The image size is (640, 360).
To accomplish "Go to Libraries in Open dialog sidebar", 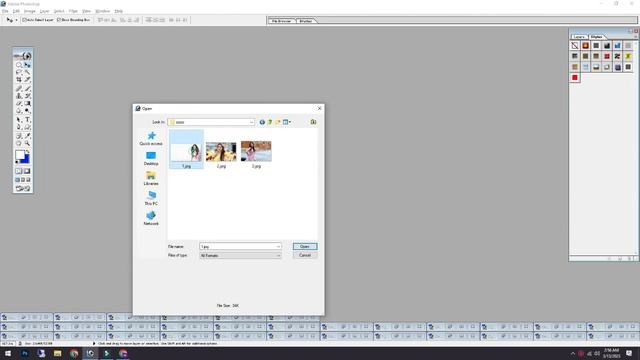I will (151, 178).
